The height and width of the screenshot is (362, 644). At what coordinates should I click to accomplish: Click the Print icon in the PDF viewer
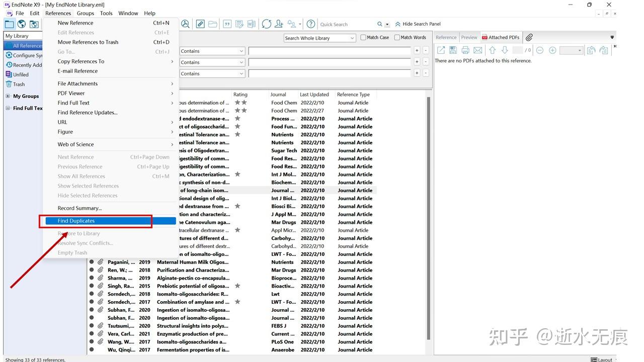click(x=465, y=50)
